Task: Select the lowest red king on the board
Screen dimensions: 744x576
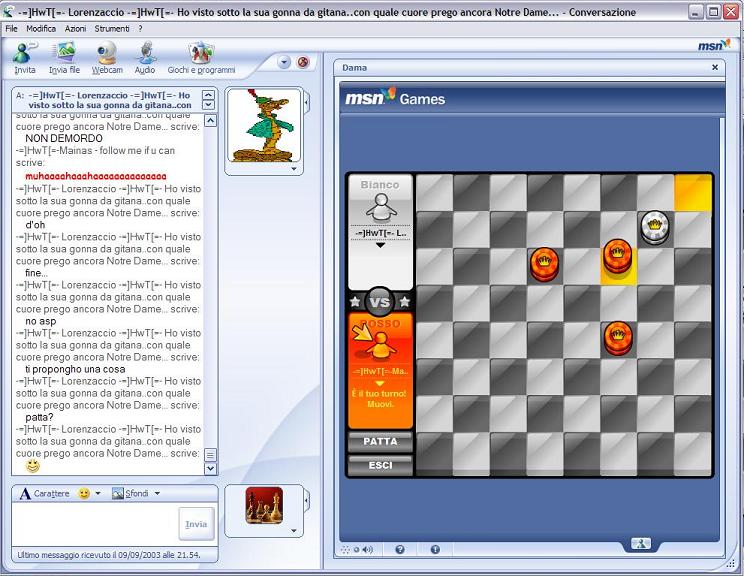Action: coord(618,339)
